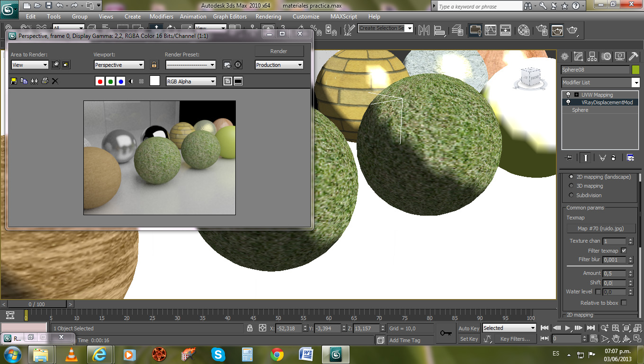Click the 0 / 100 time slider
The image size is (644, 364).
coord(37,304)
